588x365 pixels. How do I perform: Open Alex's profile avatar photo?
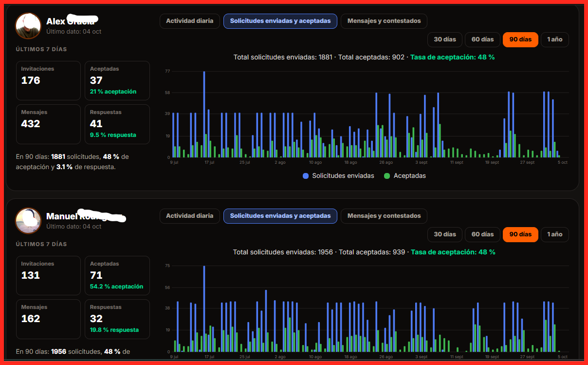28,26
